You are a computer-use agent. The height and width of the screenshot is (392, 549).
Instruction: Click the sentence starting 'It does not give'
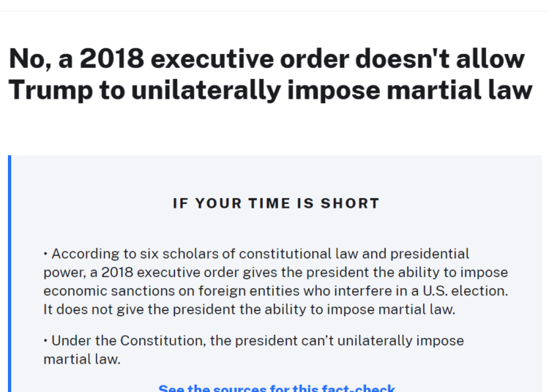(250, 309)
